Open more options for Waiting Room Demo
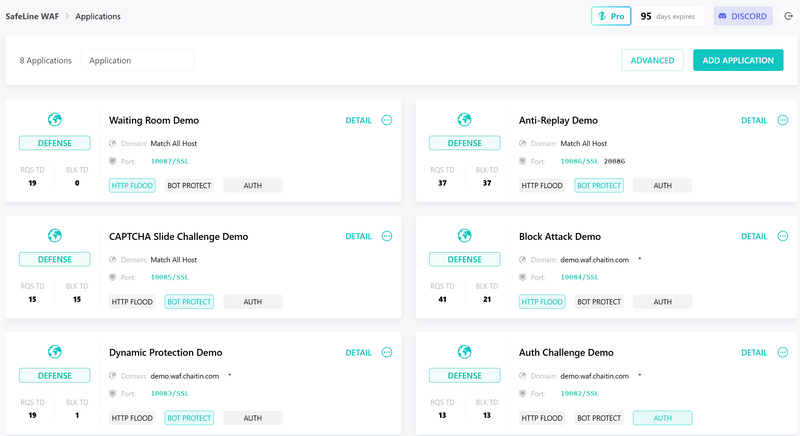Image resolution: width=800 pixels, height=436 pixels. point(387,120)
